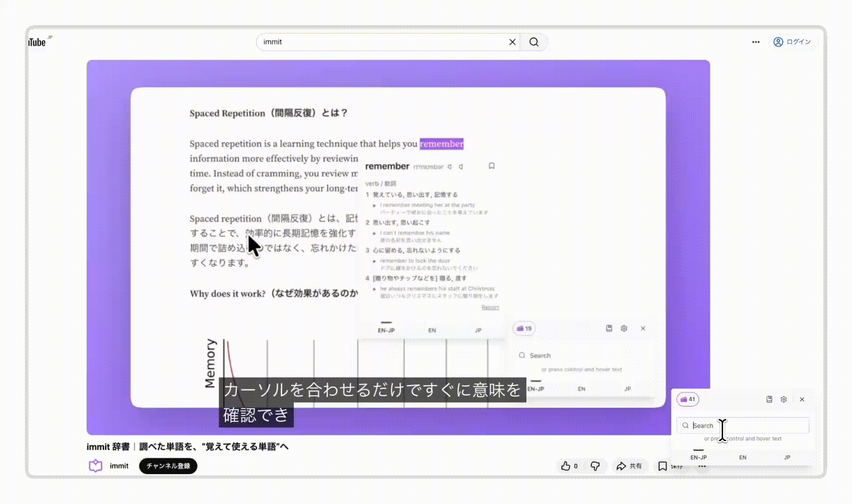Expand example under definition 思い出す, 思い起こす
This screenshot has height=504, width=852.
coord(375,233)
